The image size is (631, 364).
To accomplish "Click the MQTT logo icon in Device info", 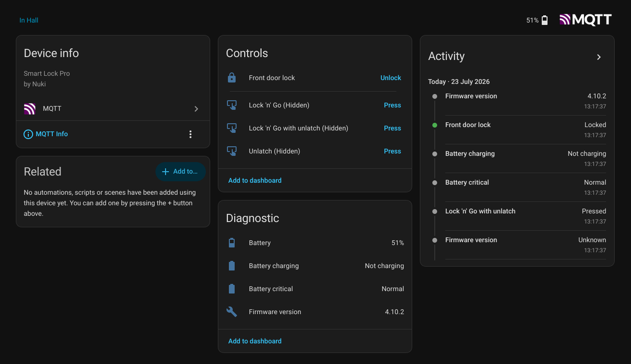I will click(30, 109).
